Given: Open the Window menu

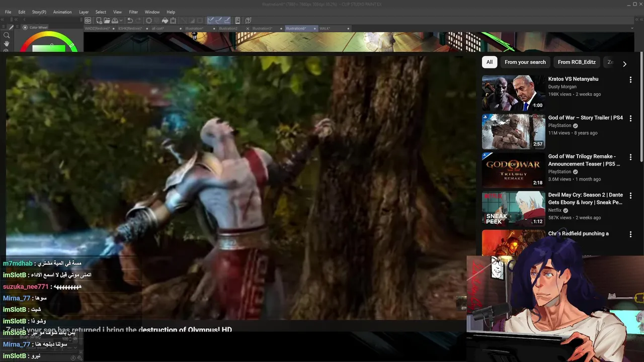Looking at the screenshot, I should [x=152, y=12].
